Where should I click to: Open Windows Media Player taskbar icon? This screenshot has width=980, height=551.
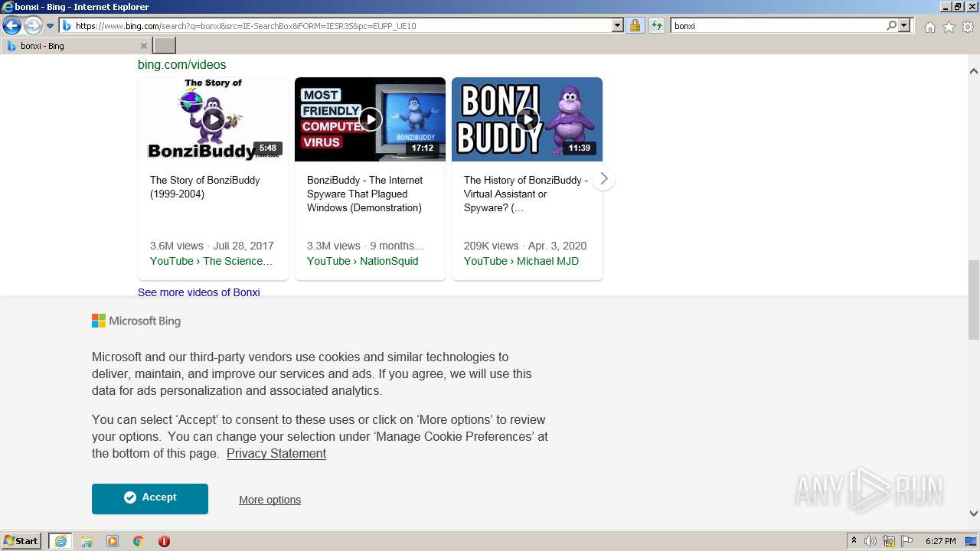click(113, 541)
